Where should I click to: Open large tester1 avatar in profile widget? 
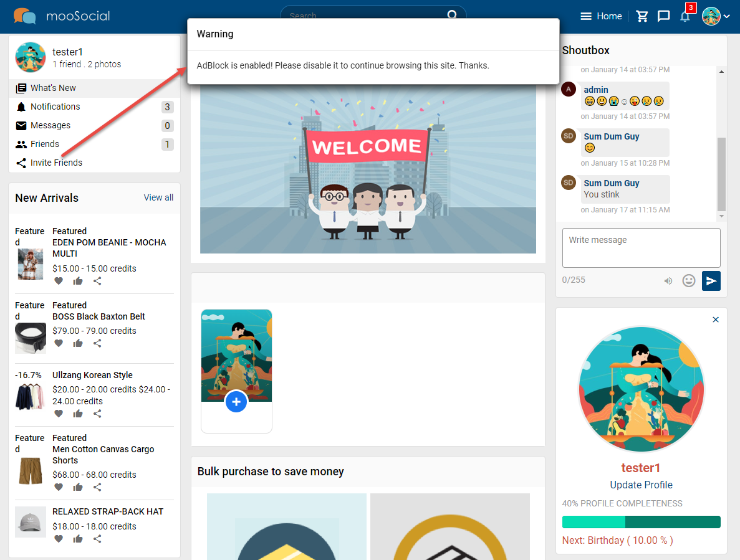click(x=641, y=389)
